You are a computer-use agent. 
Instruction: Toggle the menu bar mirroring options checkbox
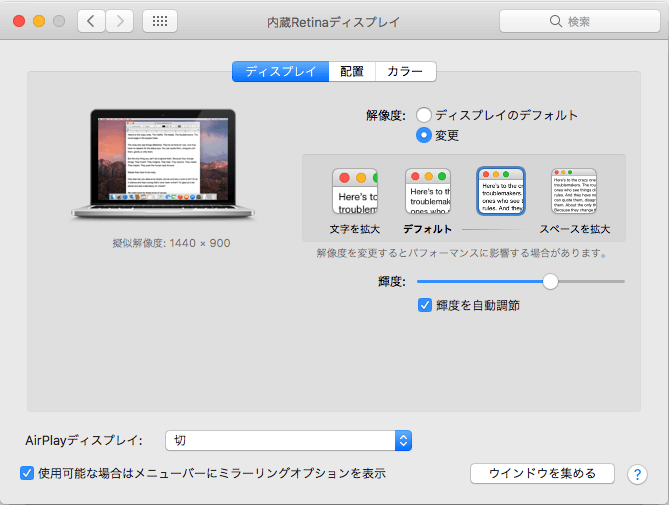[x=27, y=473]
